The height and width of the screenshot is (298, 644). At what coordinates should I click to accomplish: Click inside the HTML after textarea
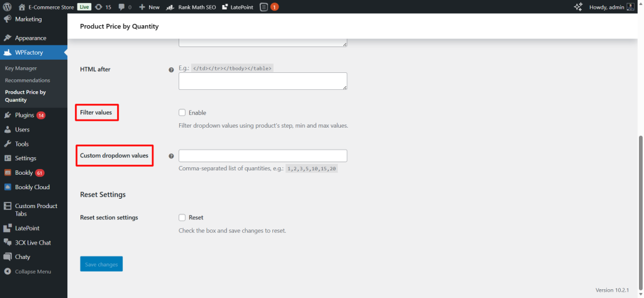[262, 80]
